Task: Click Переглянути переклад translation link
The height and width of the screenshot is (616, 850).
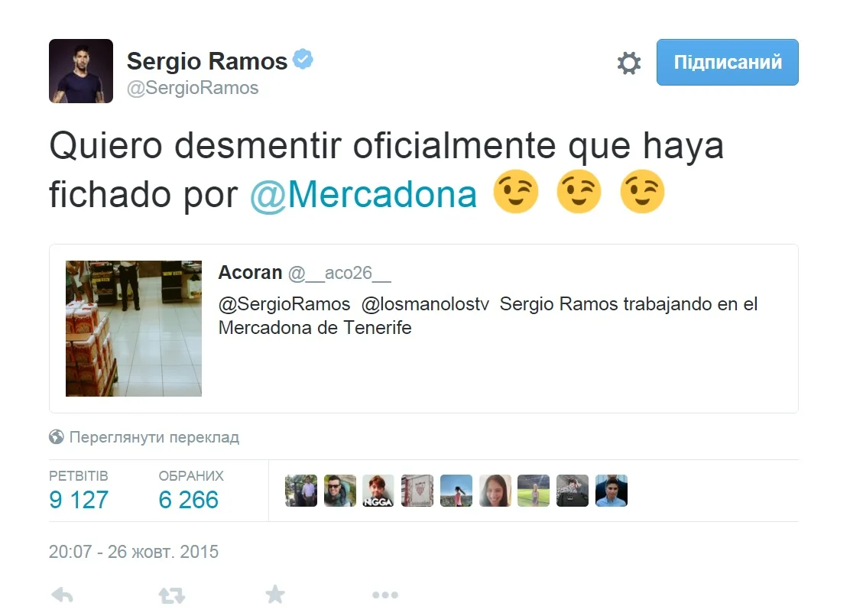Action: pyautogui.click(x=154, y=437)
